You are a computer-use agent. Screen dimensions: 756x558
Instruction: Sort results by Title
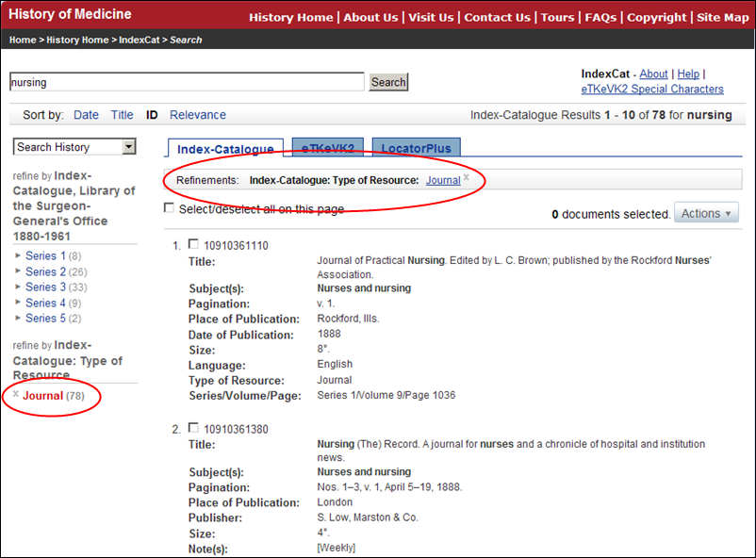(x=122, y=115)
